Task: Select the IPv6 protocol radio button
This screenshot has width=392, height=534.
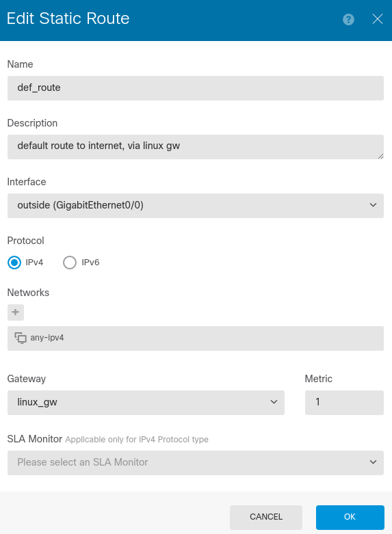Action: click(x=70, y=263)
